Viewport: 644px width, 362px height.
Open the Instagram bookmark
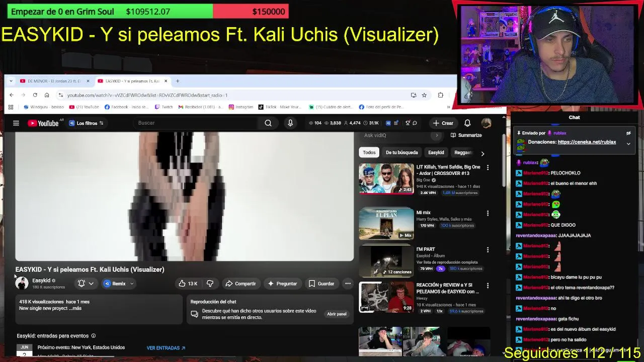(x=241, y=107)
